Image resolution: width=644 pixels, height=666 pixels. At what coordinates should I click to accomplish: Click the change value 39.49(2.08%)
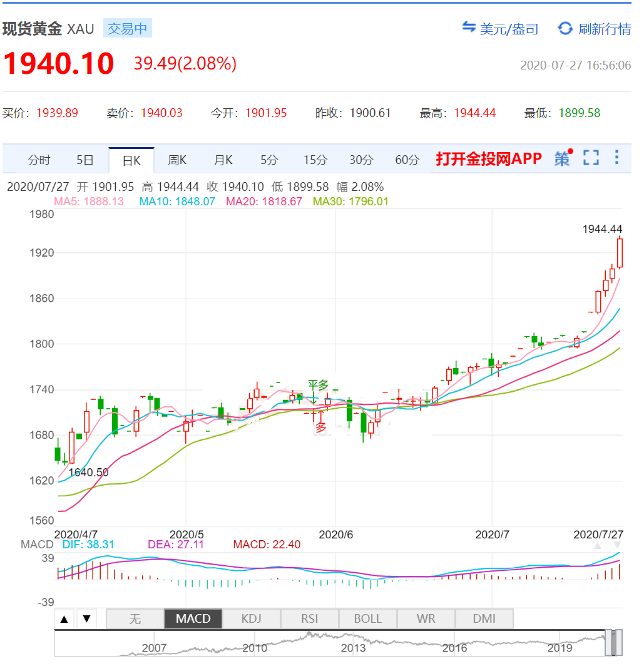pyautogui.click(x=185, y=64)
